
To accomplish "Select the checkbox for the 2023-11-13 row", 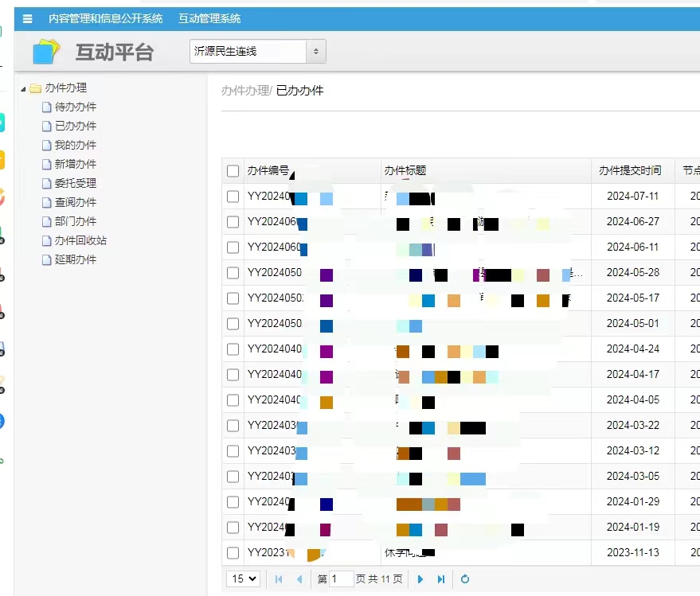I will (x=233, y=553).
